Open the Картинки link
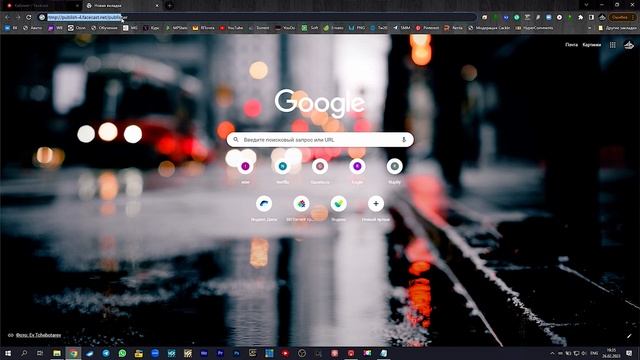The width and height of the screenshot is (640, 360). coord(591,45)
